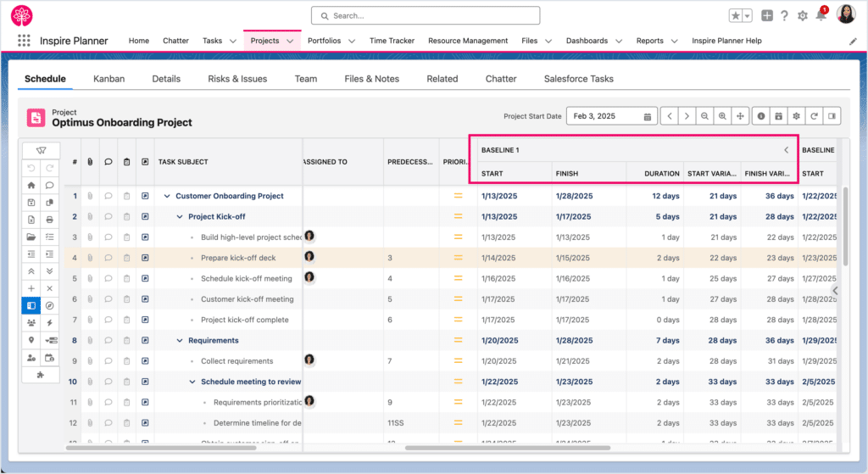Open the Team tab
868x474 pixels.
[305, 79]
